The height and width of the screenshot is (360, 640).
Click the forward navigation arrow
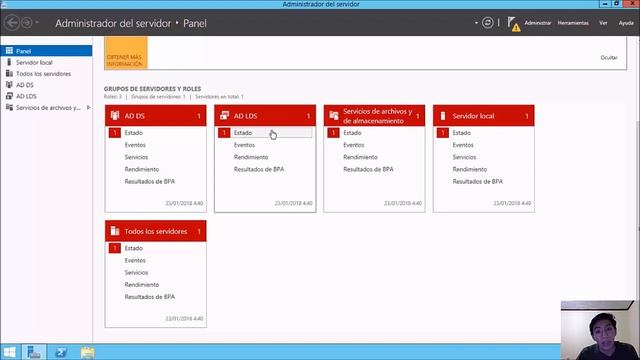pos(27,22)
